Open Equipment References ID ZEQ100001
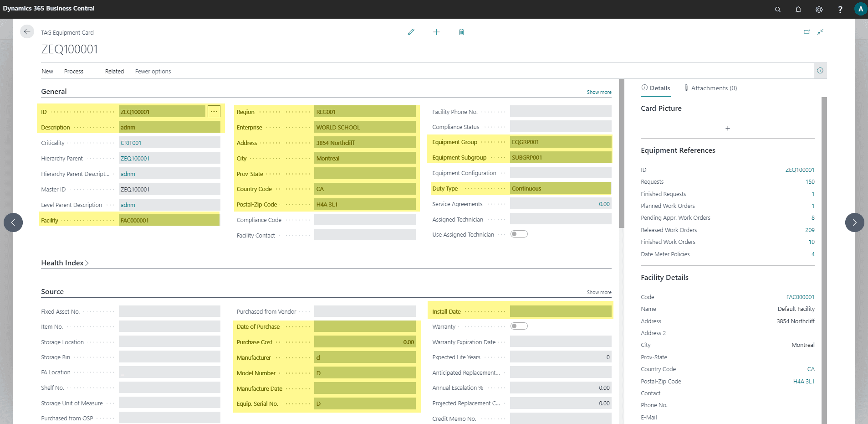The image size is (868, 424). click(x=800, y=170)
